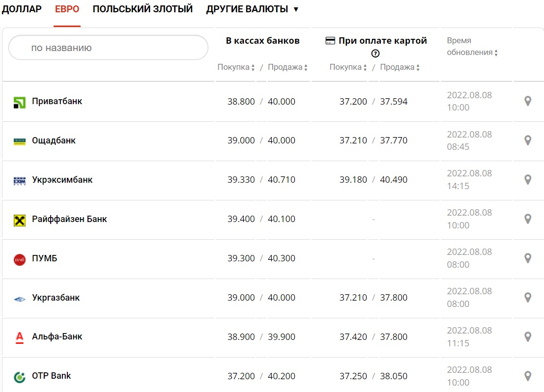Screen dimensions: 544x392
Task: Open the Райффайзен Банк name link
Action: (x=69, y=219)
